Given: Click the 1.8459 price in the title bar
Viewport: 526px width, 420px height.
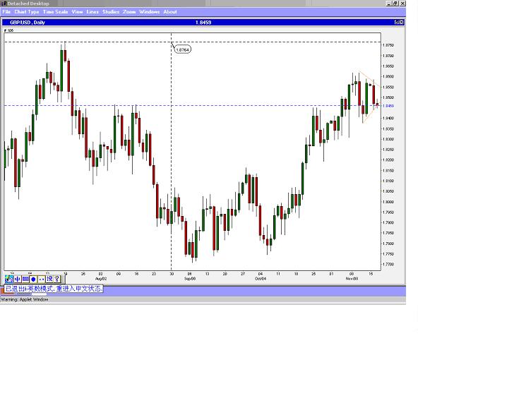Looking at the screenshot, I should 203,23.
